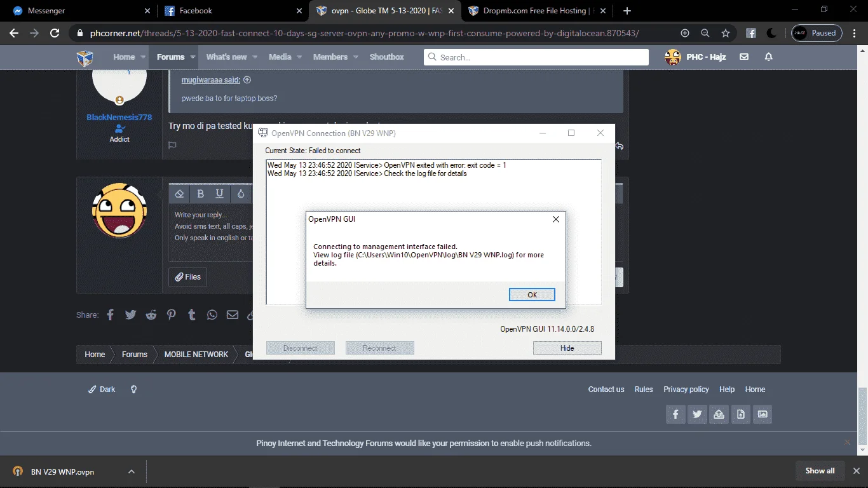Image resolution: width=868 pixels, height=488 pixels.
Task: Open the Dark style chooser
Action: click(102, 390)
